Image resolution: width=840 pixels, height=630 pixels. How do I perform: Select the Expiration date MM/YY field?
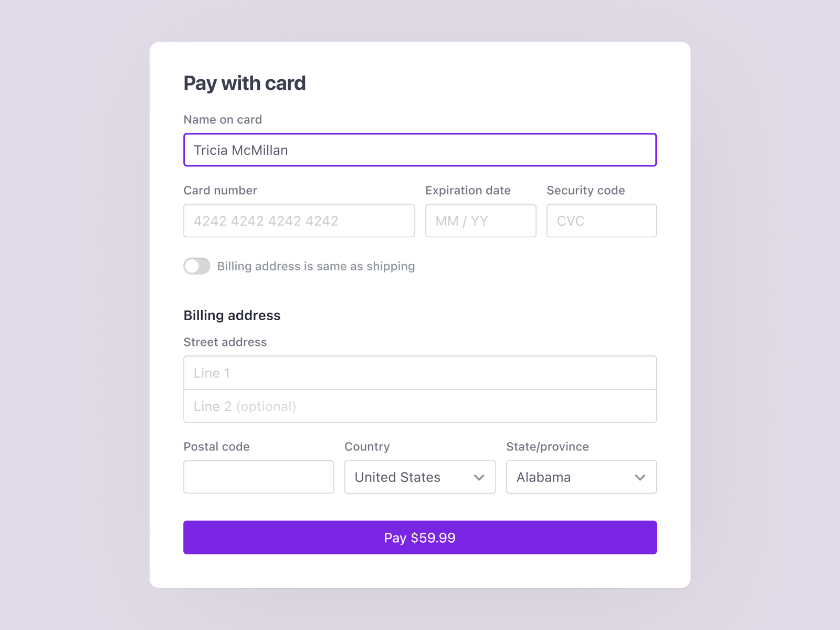[480, 220]
